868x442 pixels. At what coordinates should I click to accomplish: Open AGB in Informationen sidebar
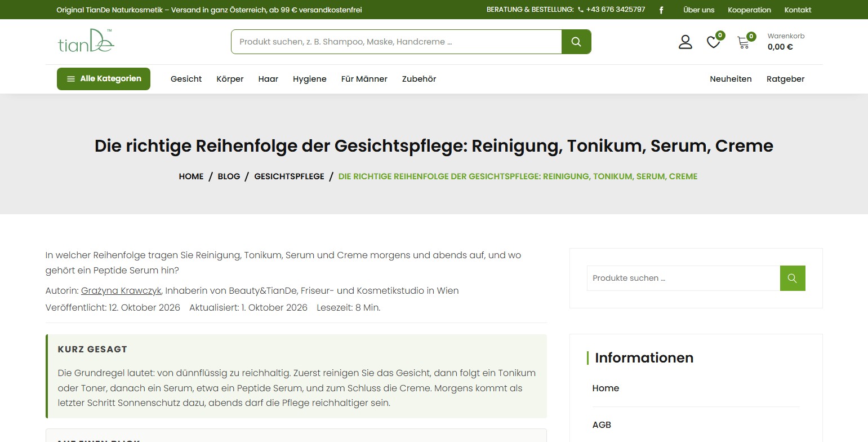[x=602, y=425]
